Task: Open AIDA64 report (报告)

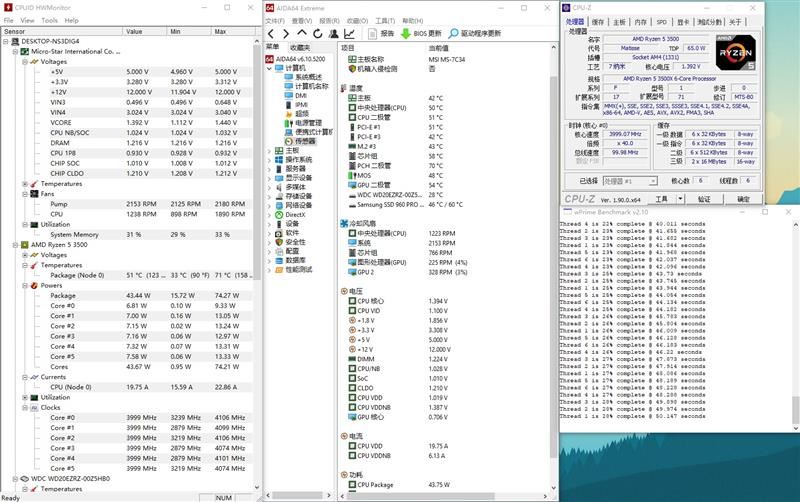Action: (381, 34)
